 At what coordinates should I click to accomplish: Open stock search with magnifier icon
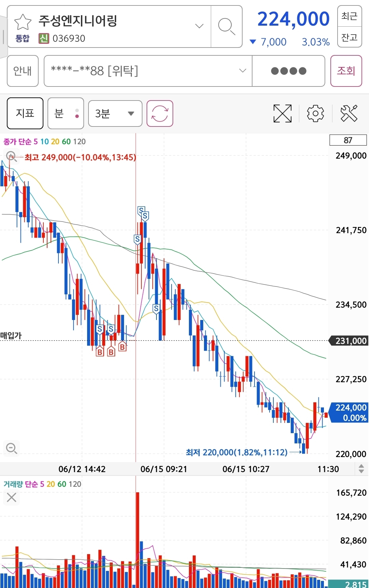point(227,27)
